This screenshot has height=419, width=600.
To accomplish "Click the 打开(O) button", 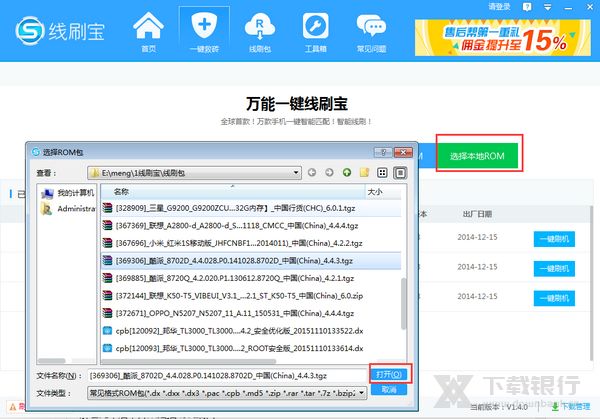I will [x=390, y=374].
